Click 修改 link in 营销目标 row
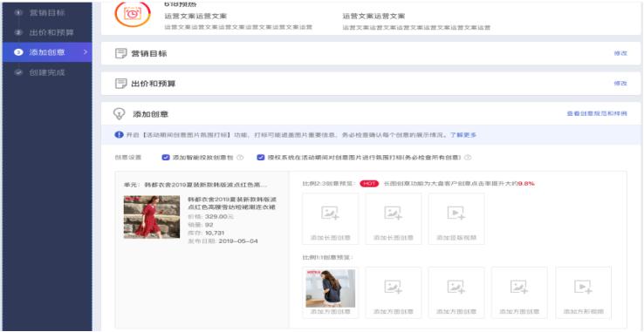Screen dimensions: 644x332 pyautogui.click(x=620, y=53)
